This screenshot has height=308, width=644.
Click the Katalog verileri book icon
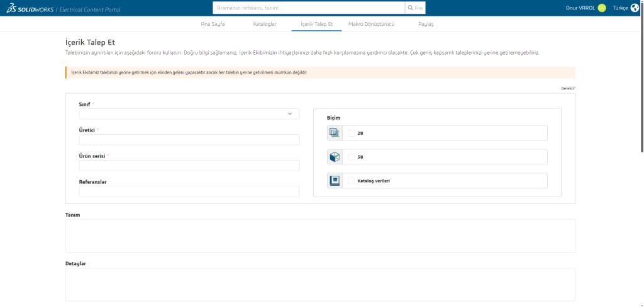pos(335,181)
